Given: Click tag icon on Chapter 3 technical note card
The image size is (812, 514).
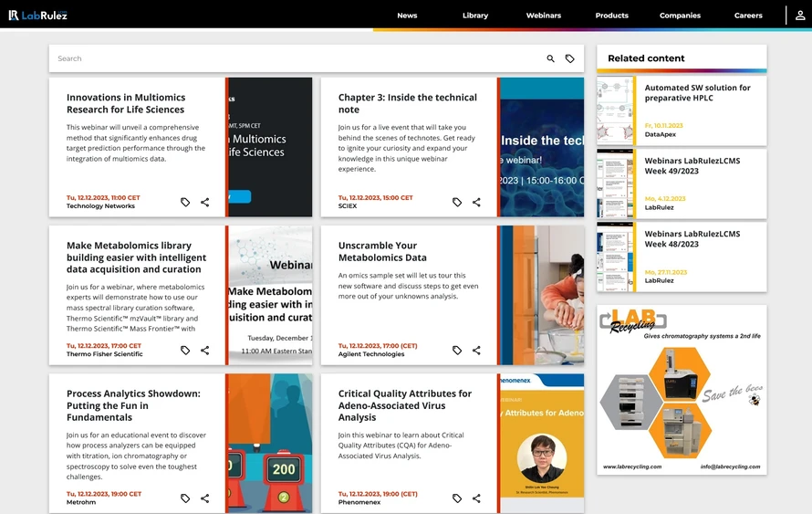Looking at the screenshot, I should [457, 202].
